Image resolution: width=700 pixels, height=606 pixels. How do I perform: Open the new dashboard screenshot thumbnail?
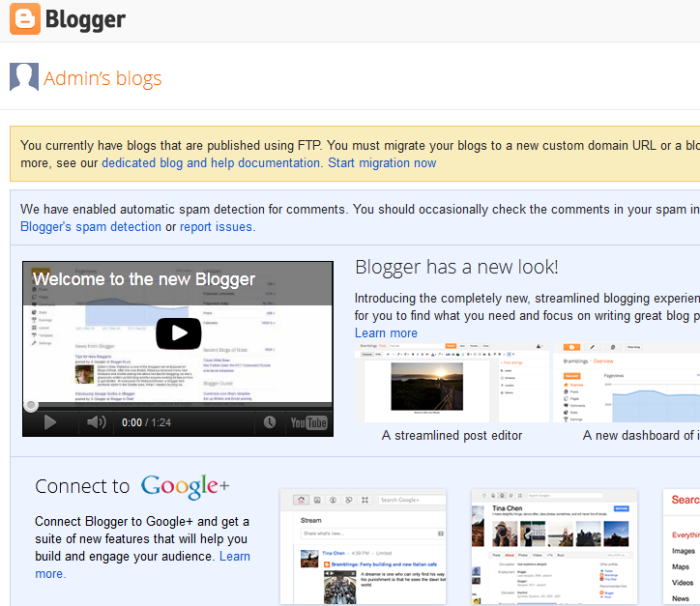[627, 382]
